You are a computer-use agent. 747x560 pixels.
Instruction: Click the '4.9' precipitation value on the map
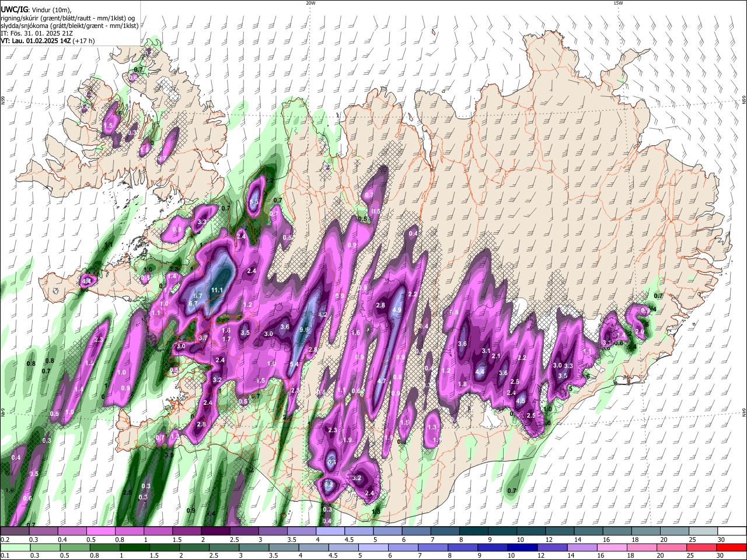[397, 310]
